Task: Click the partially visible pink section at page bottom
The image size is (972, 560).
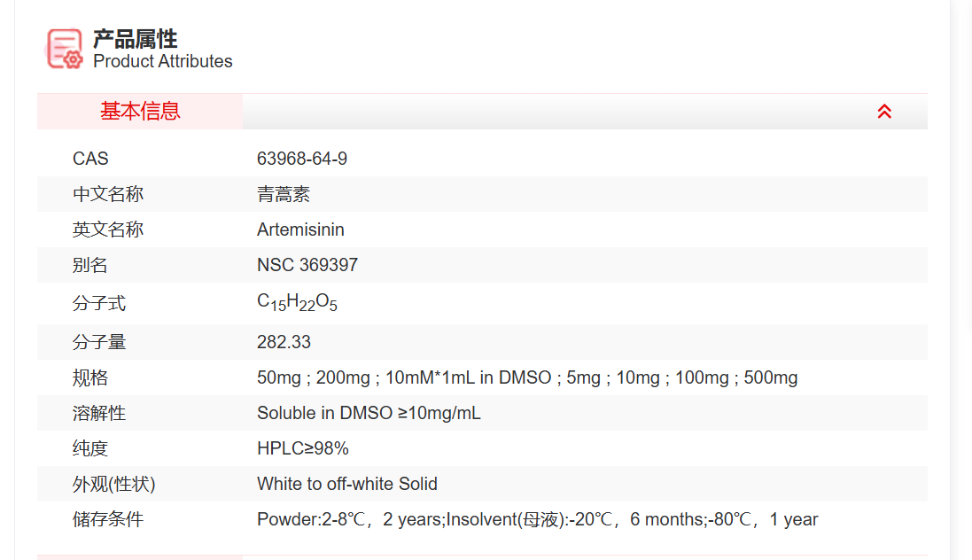Action: point(137,557)
